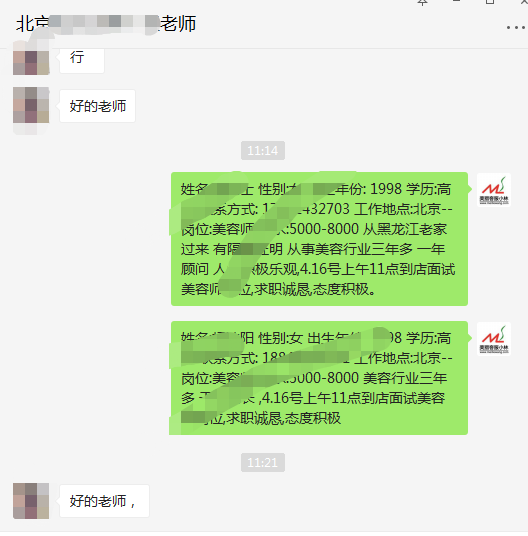Click the 11:14 timestamp label
Image resolution: width=528 pixels, height=536 pixels.
tap(263, 150)
